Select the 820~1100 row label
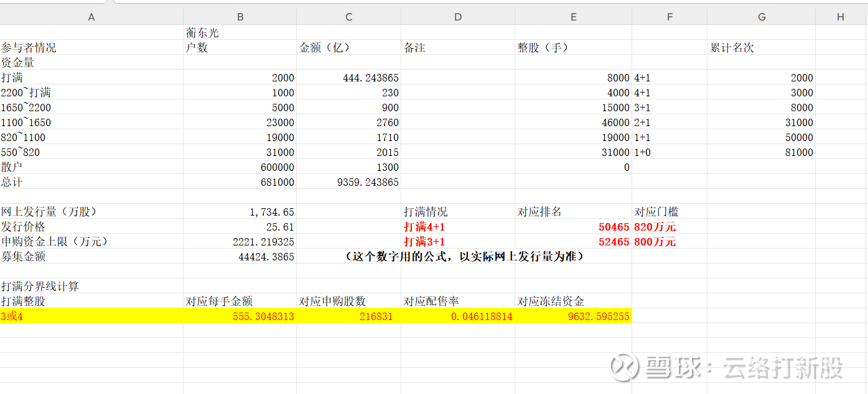Viewport: 868px width, 394px height. (x=91, y=137)
